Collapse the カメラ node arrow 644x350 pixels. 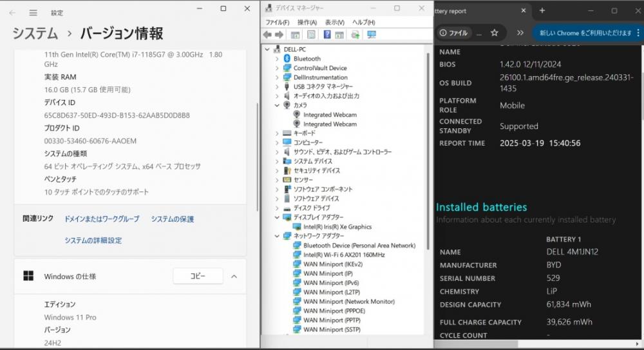pos(277,105)
